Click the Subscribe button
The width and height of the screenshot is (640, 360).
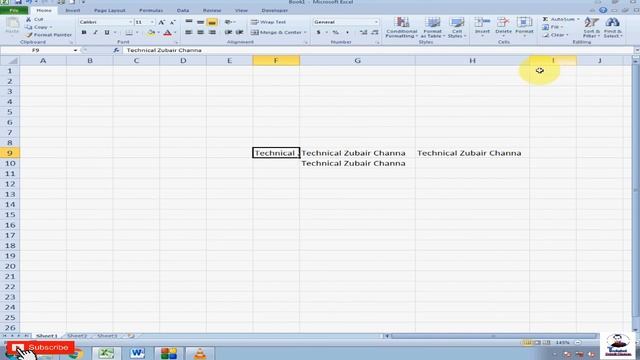point(40,347)
